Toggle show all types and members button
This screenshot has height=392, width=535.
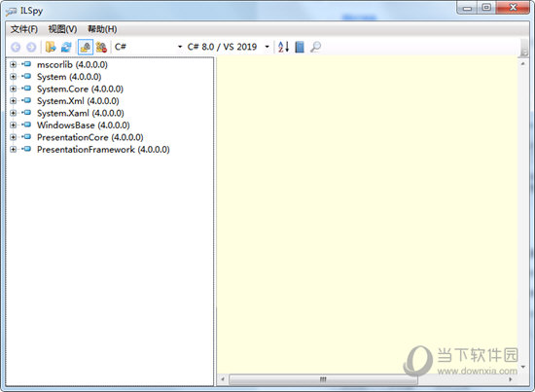(x=101, y=47)
